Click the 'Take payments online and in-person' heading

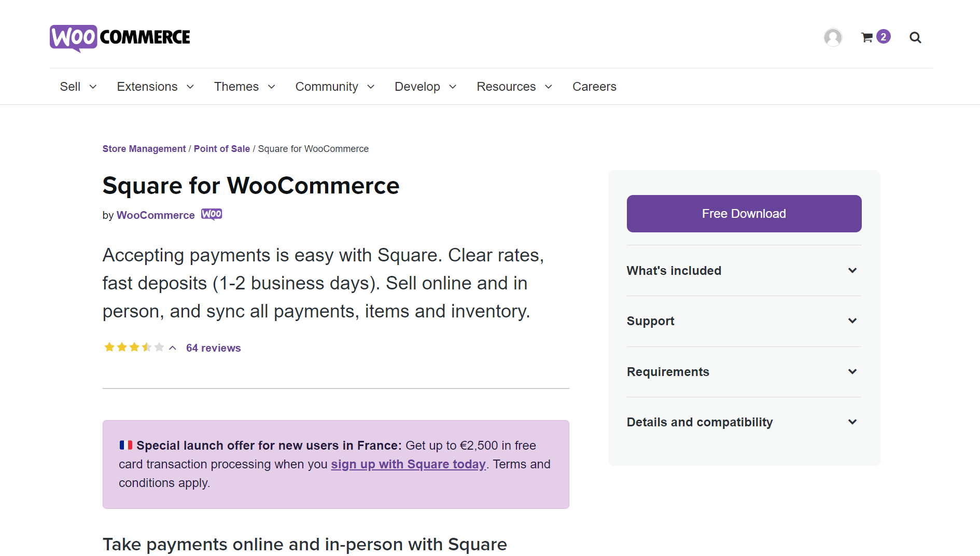(305, 544)
